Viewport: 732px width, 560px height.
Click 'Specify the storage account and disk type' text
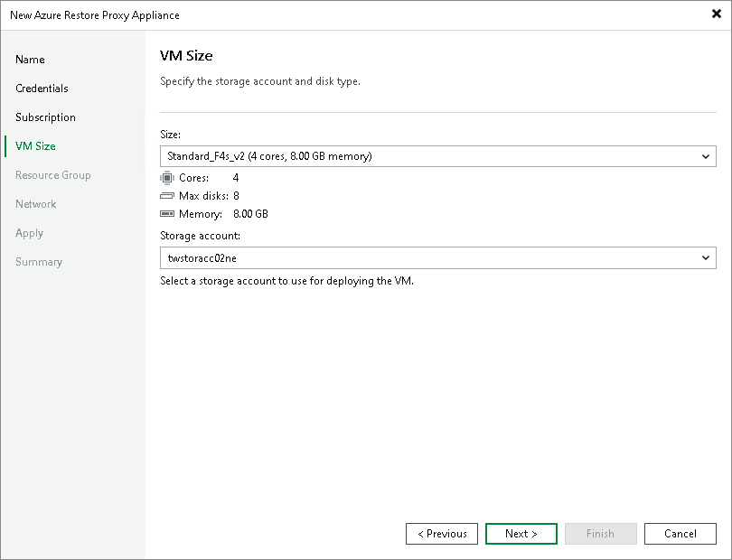point(260,81)
